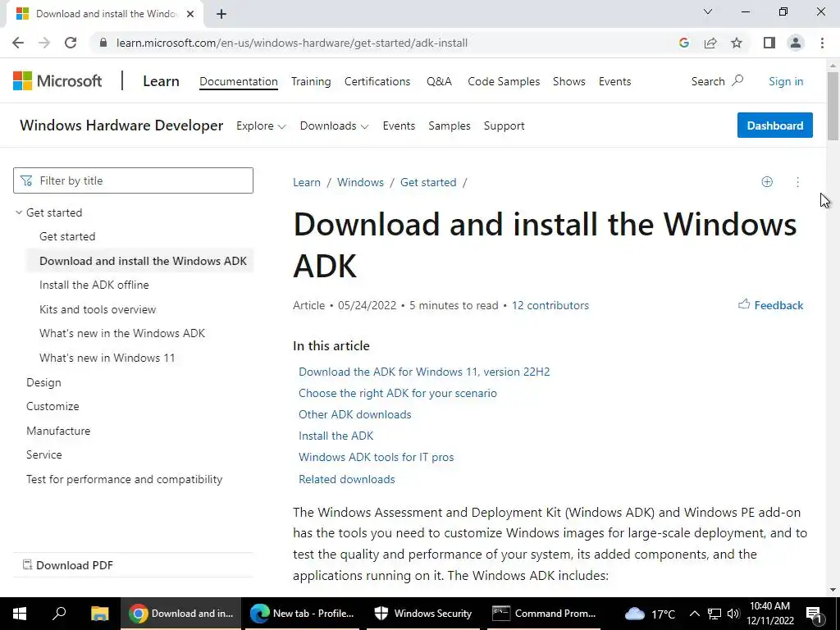Expand Test for performance and compatibility
The height and width of the screenshot is (630, 840).
(125, 479)
